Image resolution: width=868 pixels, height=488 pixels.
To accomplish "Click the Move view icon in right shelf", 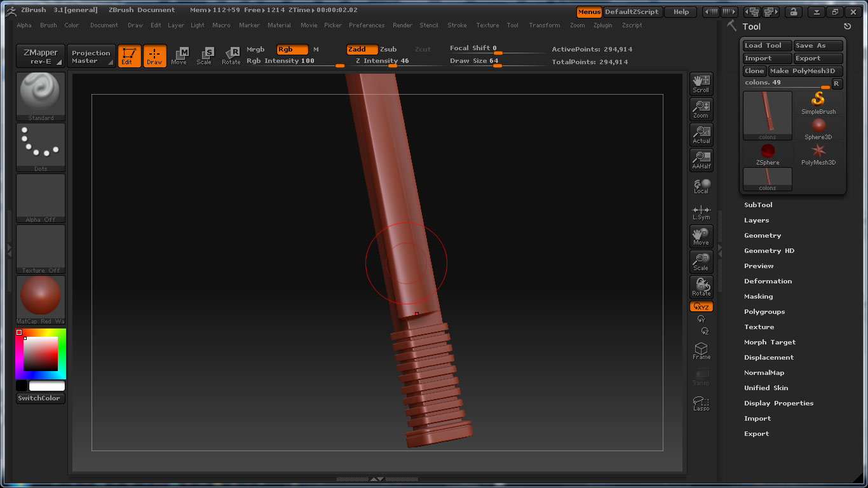I will point(701,236).
